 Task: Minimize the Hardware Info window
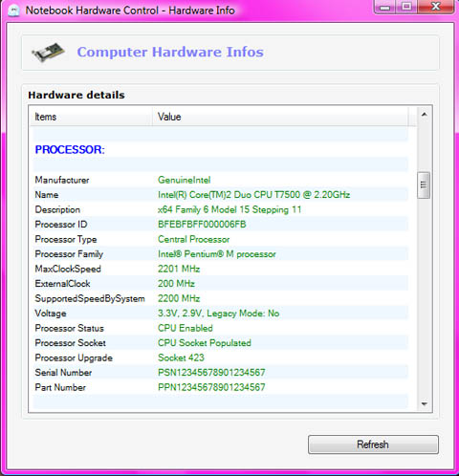pyautogui.click(x=385, y=7)
